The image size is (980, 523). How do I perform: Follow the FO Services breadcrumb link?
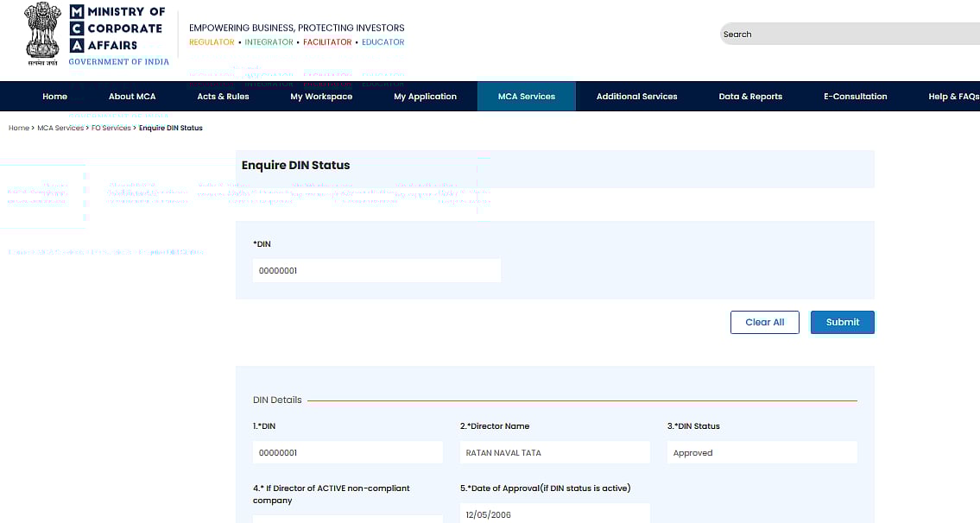pyautogui.click(x=111, y=128)
